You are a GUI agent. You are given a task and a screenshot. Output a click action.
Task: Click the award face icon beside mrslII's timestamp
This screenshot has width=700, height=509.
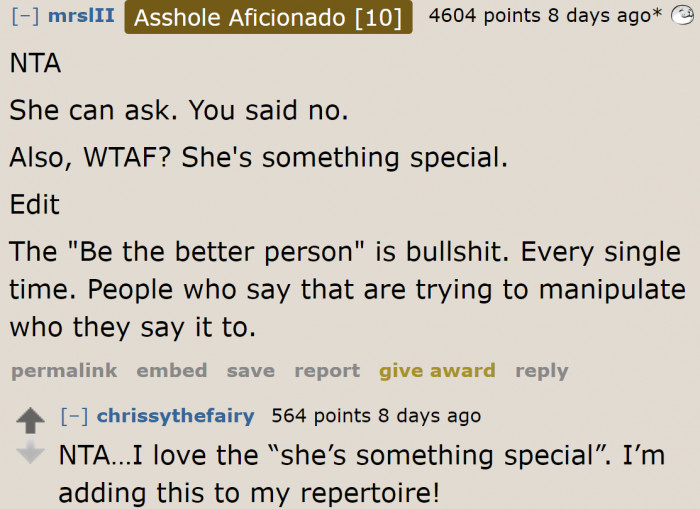[x=682, y=17]
